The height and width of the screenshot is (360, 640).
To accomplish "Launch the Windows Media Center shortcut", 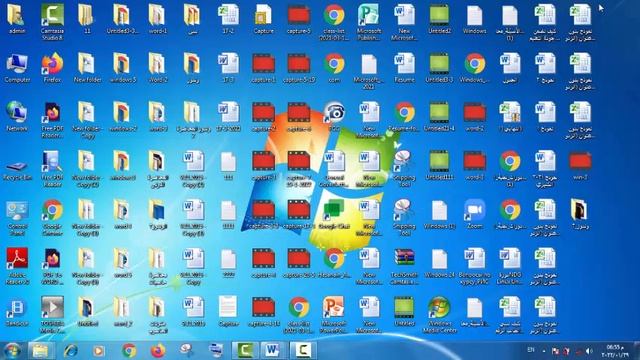I will (x=440, y=315).
